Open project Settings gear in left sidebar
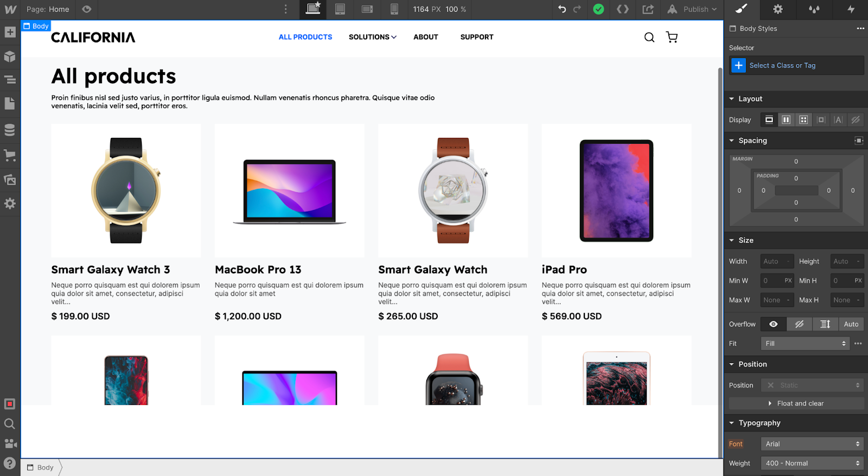Image resolution: width=868 pixels, height=476 pixels. (10, 204)
